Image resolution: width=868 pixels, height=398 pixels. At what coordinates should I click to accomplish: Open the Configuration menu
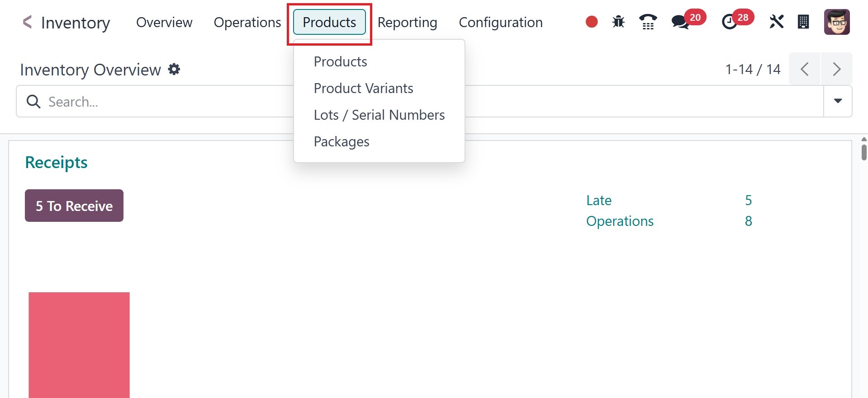[x=501, y=22]
